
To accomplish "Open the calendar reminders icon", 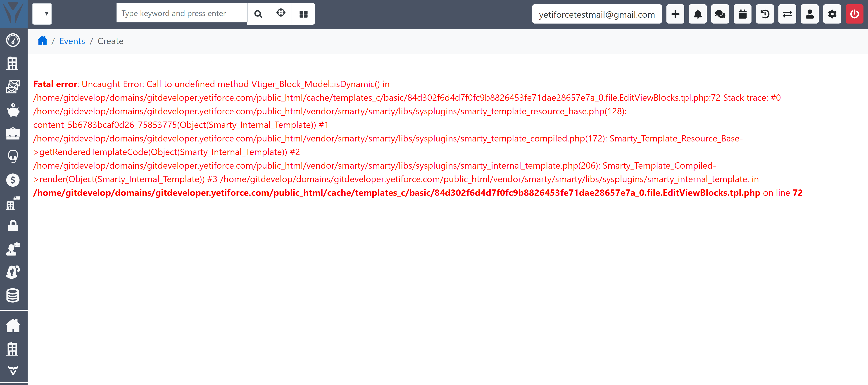I will pyautogui.click(x=742, y=14).
